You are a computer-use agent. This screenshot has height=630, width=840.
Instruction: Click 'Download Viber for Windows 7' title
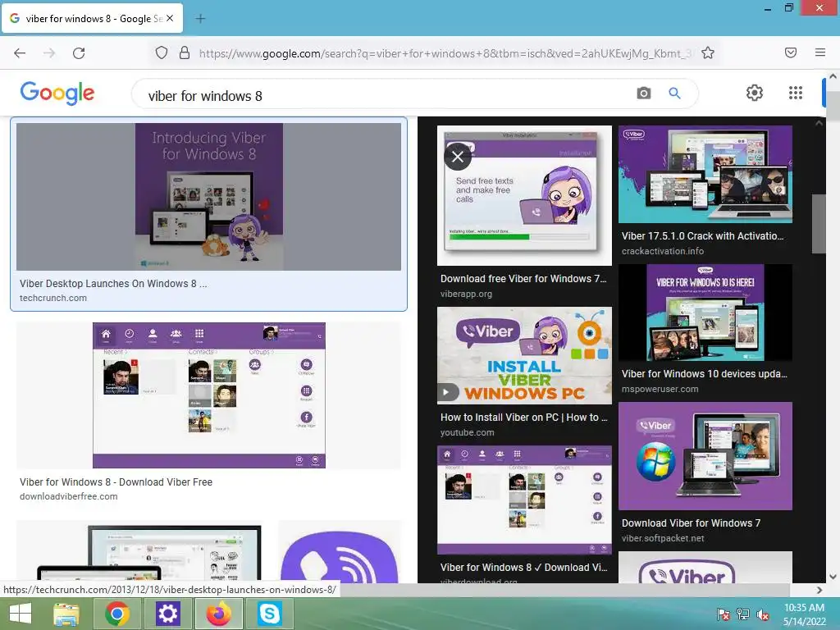point(691,523)
